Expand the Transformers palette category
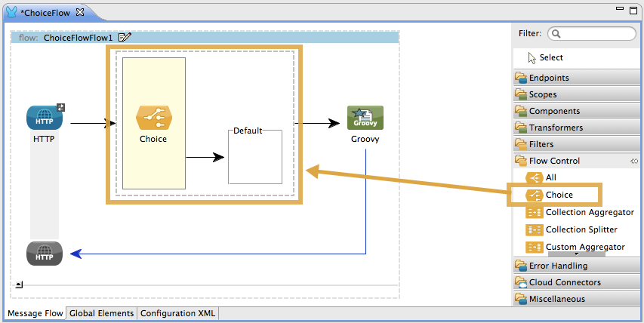644x323 pixels. (x=556, y=128)
